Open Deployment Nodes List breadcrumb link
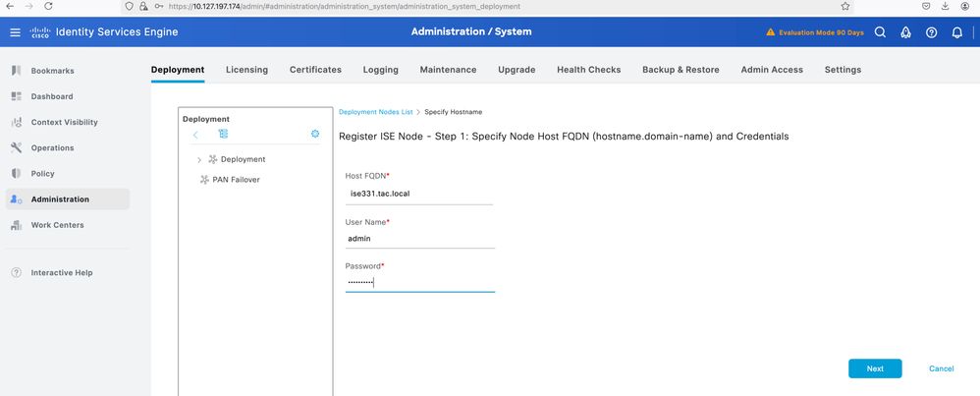Screen dimensions: 980x396 click(376, 112)
